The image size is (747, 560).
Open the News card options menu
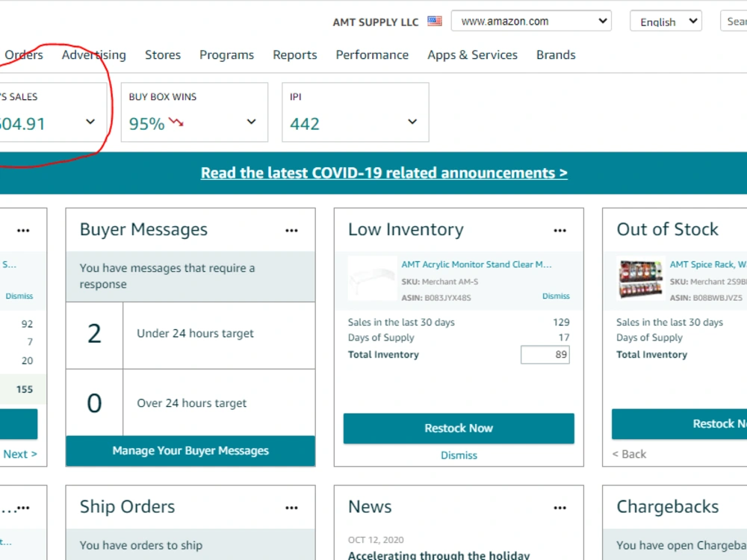click(x=560, y=508)
